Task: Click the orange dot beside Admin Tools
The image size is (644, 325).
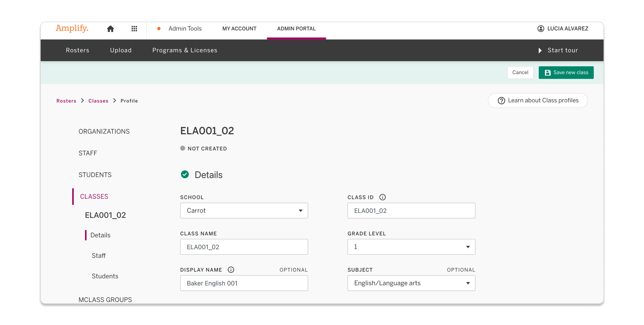Action: [159, 29]
